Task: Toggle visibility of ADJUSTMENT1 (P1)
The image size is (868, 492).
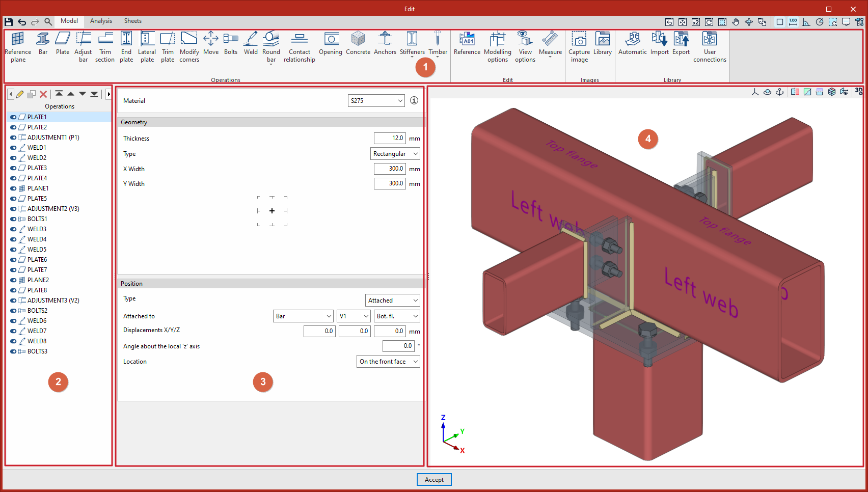Action: click(13, 138)
